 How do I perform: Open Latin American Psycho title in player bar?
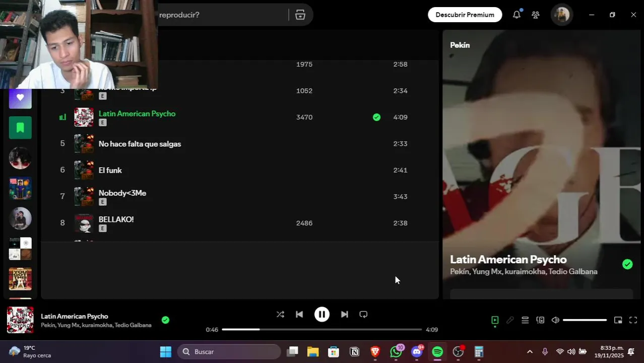point(75,316)
